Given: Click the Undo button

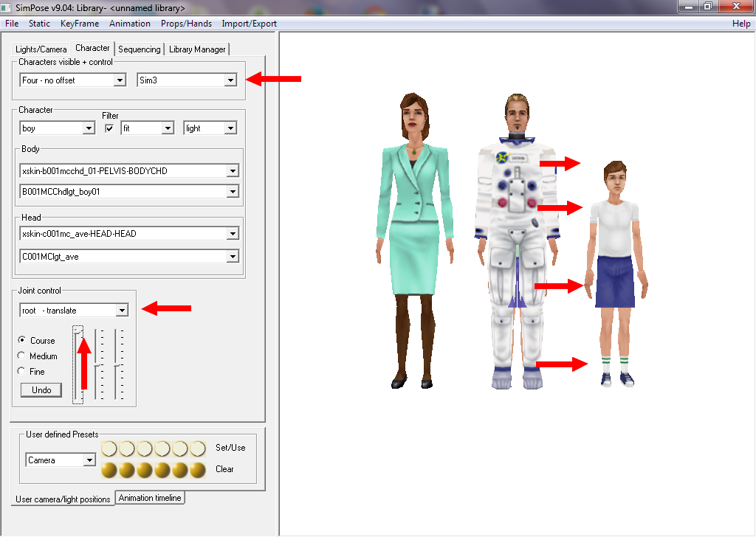Looking at the screenshot, I should click(41, 389).
